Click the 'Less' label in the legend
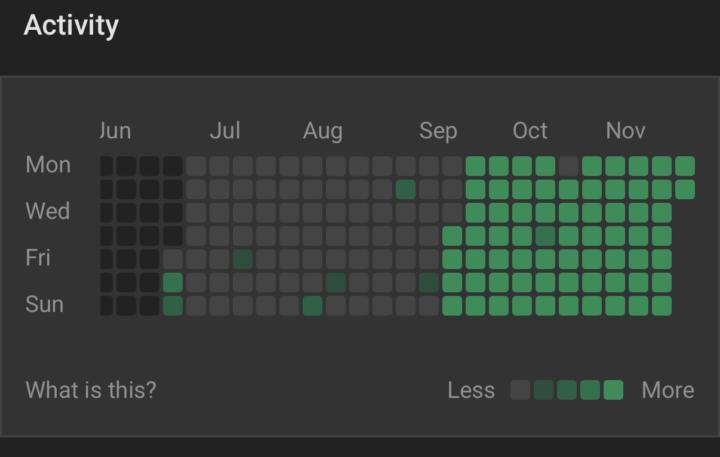 pyautogui.click(x=471, y=390)
